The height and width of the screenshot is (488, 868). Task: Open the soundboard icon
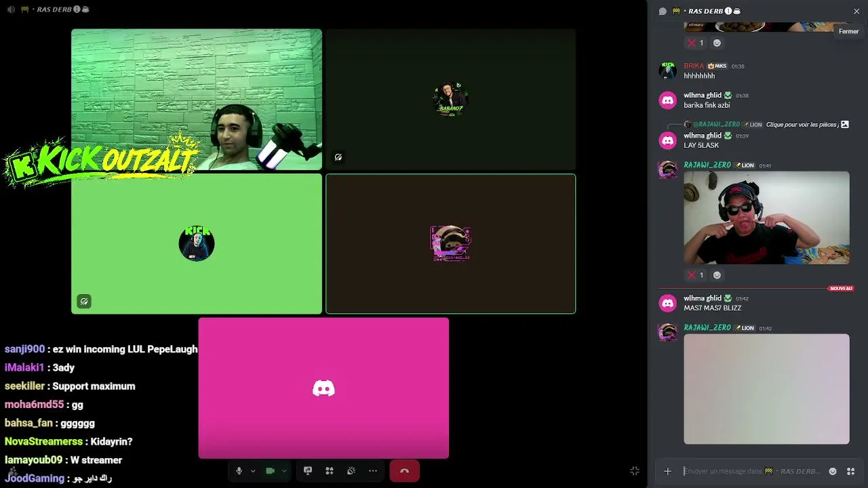351,471
